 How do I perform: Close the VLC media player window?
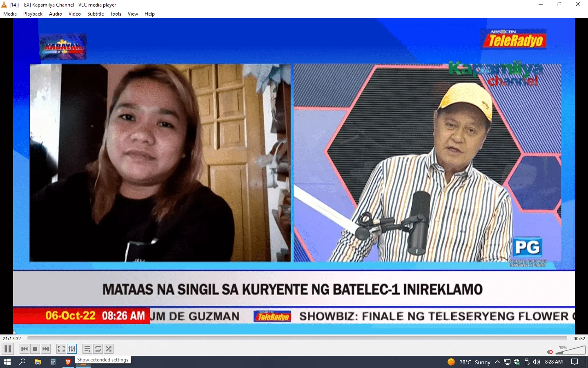pyautogui.click(x=578, y=4)
